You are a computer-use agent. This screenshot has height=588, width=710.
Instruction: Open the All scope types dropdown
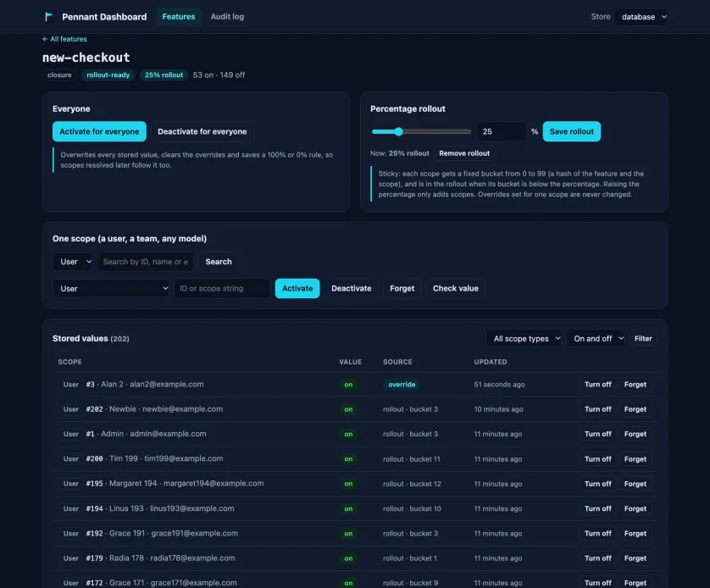(524, 339)
